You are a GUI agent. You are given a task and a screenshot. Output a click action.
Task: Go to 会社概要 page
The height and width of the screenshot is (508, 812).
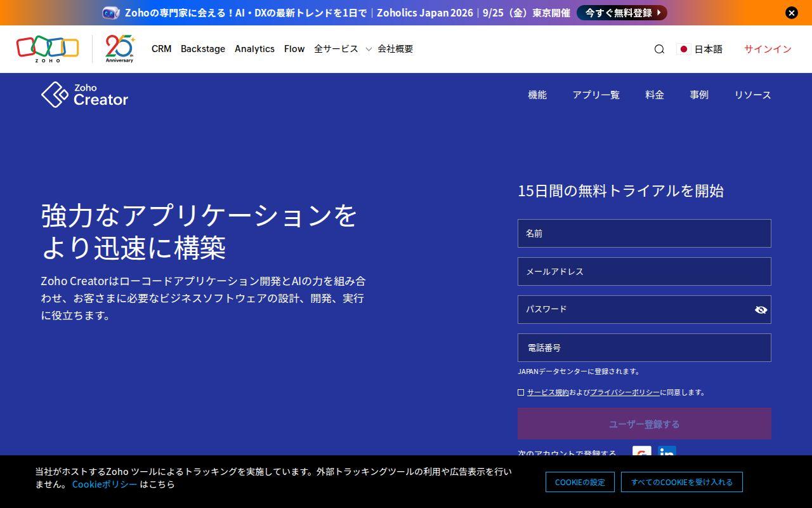pyautogui.click(x=395, y=49)
